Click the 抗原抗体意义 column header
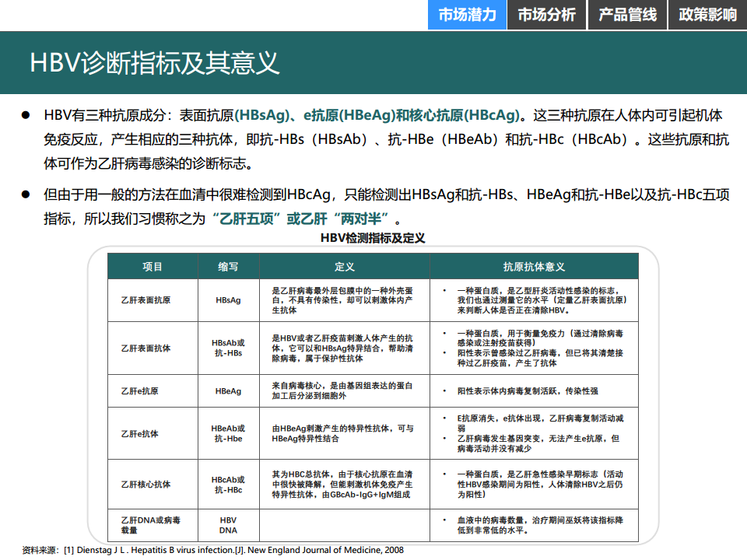The width and height of the screenshot is (747, 560). [x=534, y=267]
